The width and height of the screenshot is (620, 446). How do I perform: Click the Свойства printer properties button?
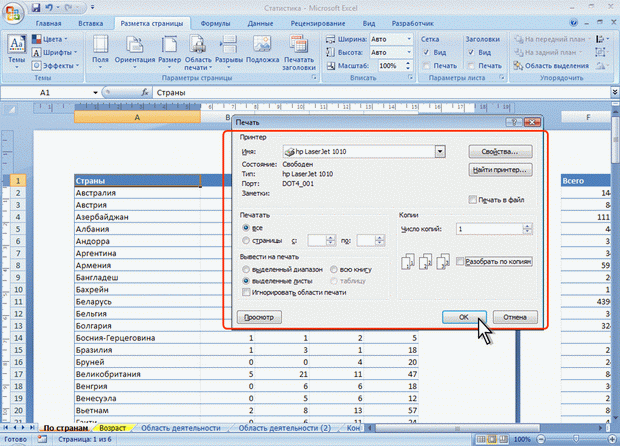pyautogui.click(x=501, y=151)
